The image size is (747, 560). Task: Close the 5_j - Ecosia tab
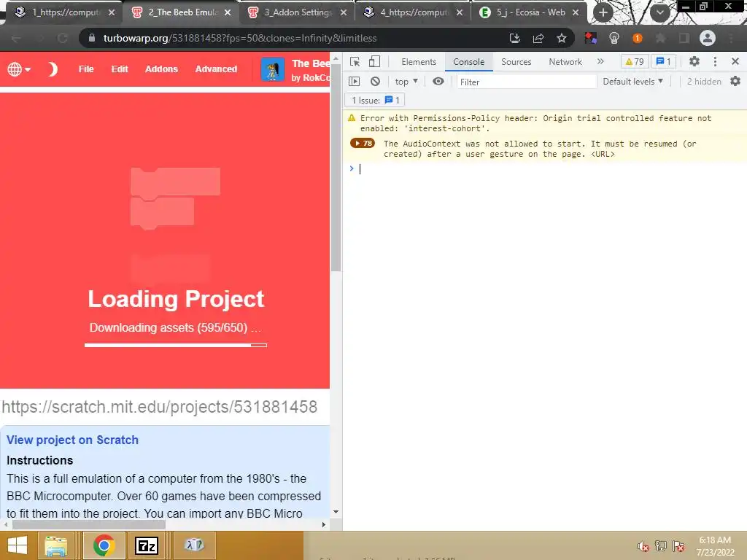click(576, 12)
